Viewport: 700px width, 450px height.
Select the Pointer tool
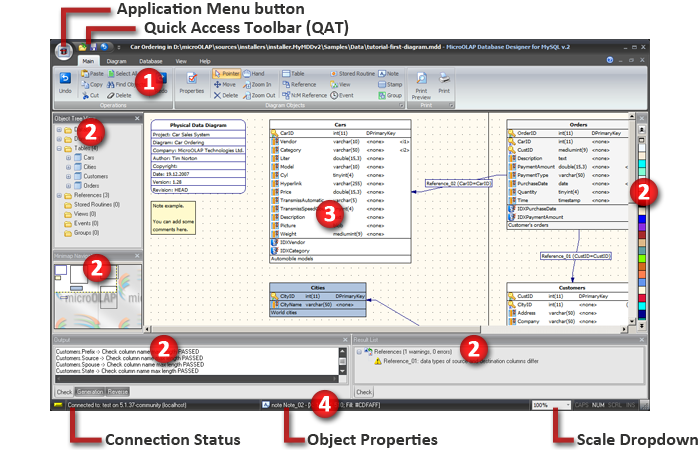[x=227, y=74]
